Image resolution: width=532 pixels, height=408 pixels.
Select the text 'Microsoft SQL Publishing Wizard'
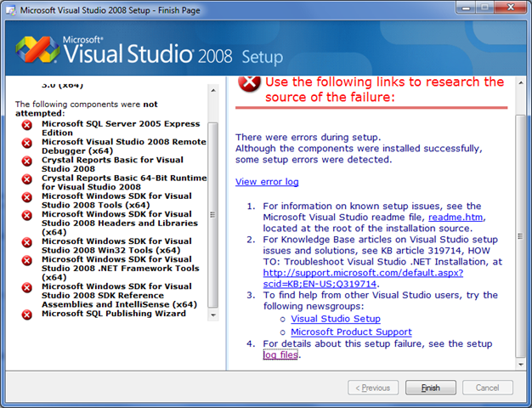[114, 314]
